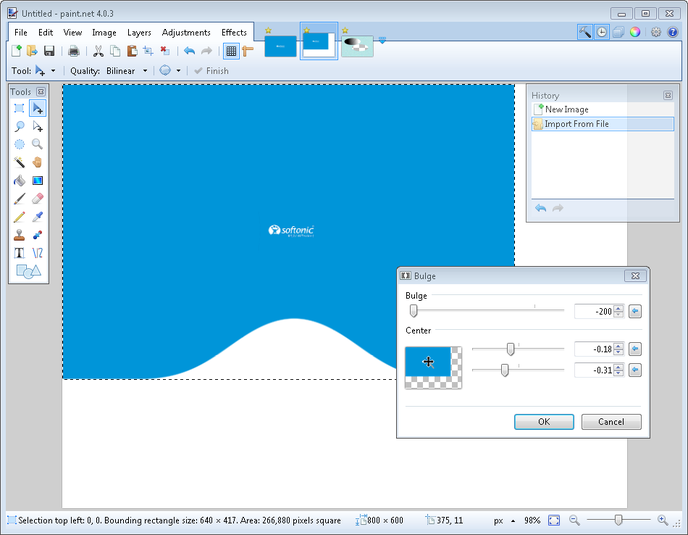Click the Print toolbar icon

[x=74, y=51]
